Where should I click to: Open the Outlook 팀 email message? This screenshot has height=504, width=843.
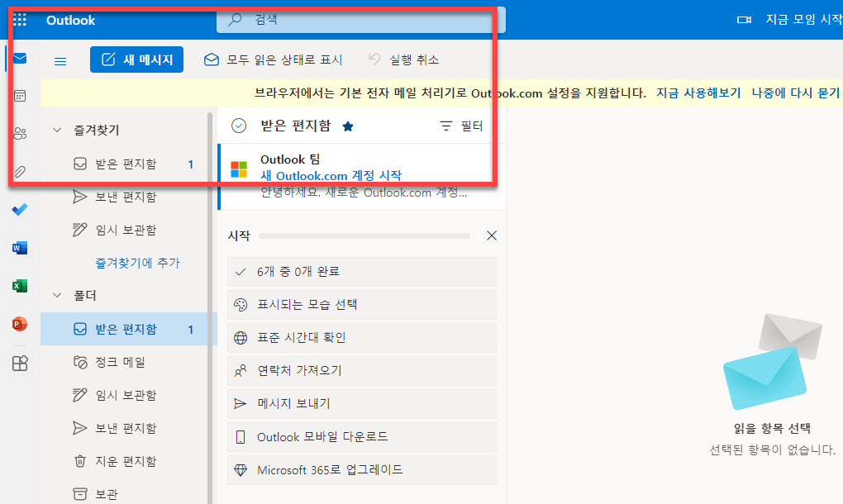point(362,176)
